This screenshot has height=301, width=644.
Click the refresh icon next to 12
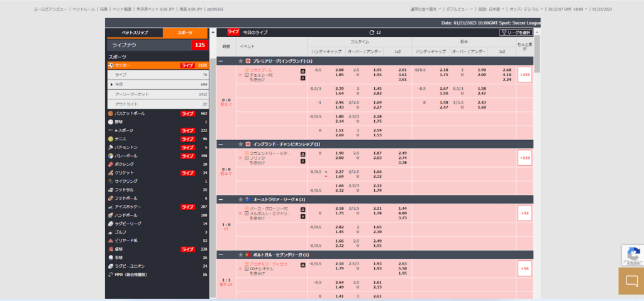(372, 32)
